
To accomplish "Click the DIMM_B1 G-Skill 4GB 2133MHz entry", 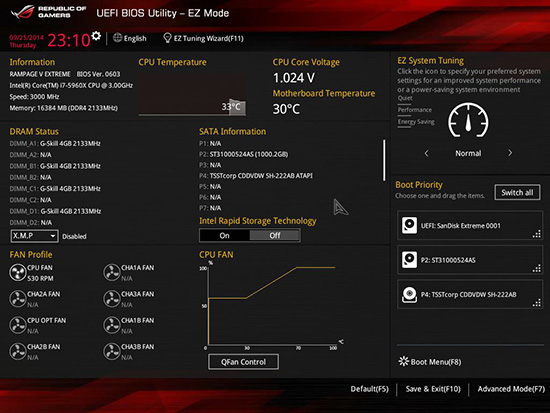I will (55, 166).
